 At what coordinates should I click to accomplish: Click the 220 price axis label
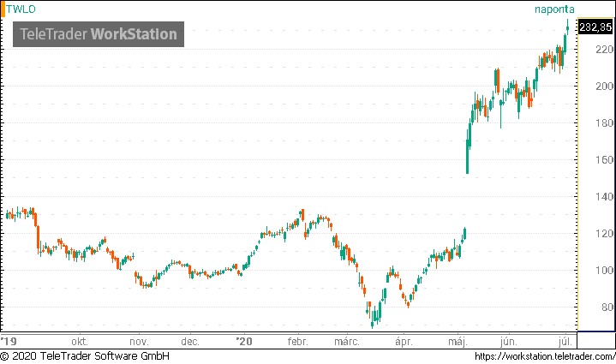coord(604,50)
